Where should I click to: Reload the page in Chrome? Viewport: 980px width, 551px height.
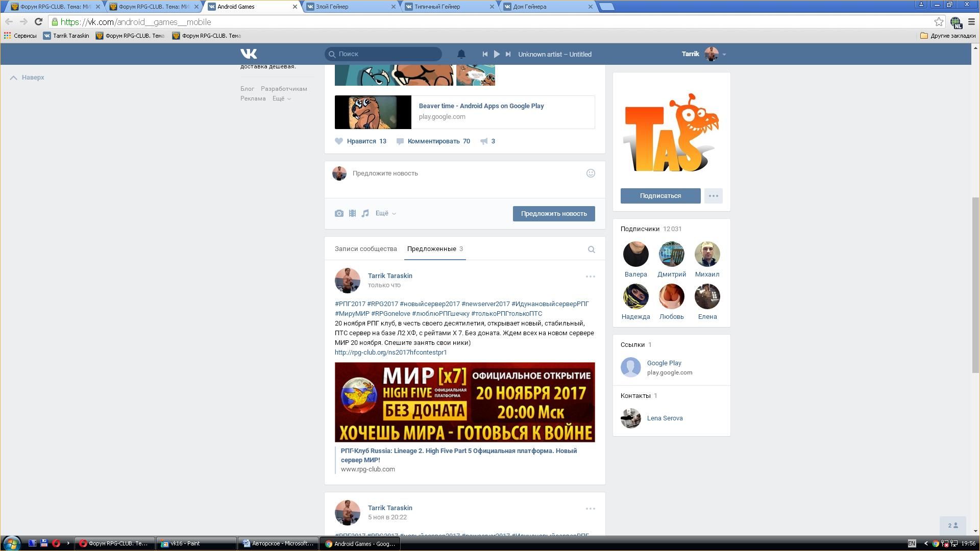(38, 22)
